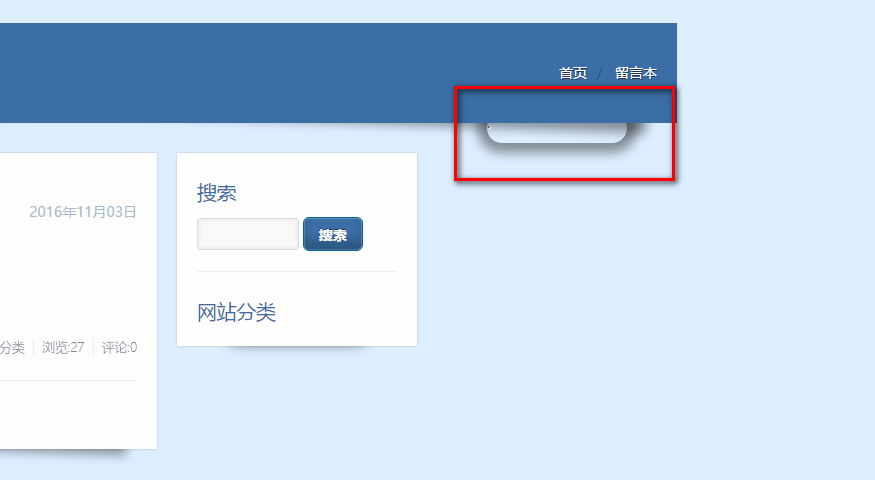This screenshot has height=480, width=875.
Task: Click the empty rounded panel below navigation
Action: pos(557,133)
